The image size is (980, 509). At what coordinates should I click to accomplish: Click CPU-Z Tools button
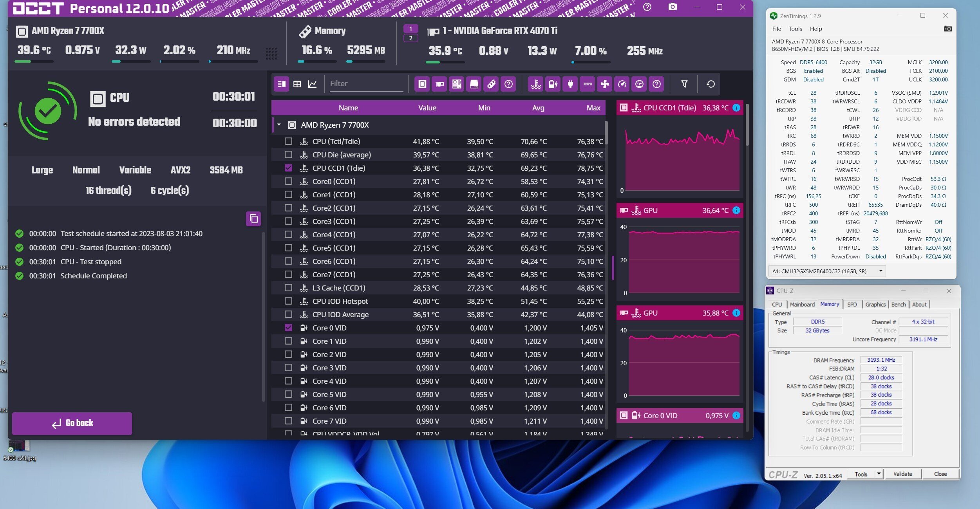tap(861, 474)
